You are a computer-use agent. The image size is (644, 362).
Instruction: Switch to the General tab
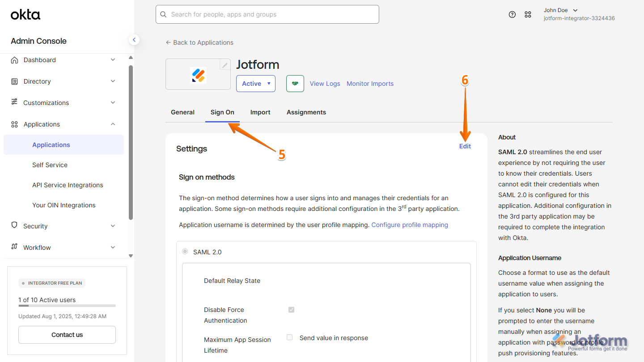click(x=182, y=112)
